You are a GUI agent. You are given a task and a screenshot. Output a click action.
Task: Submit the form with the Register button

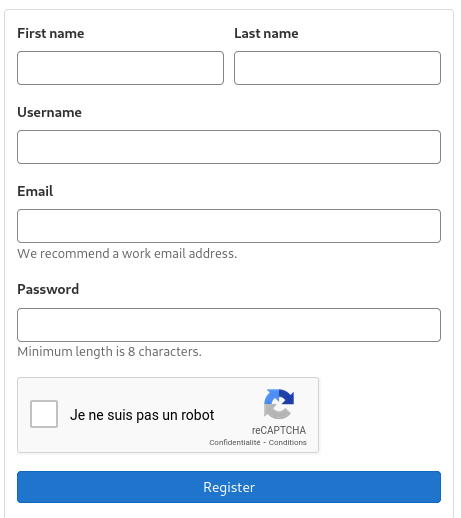coord(229,487)
